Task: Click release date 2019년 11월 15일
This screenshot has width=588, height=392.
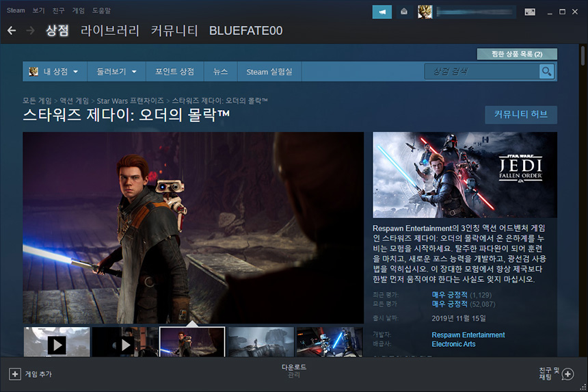Action: 459,318
